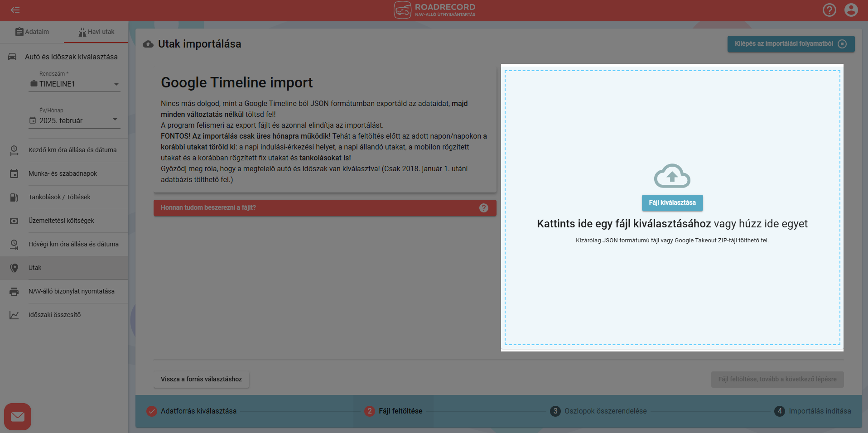868x433 pixels.
Task: Open the Rendszám TIMELINE1 dropdown
Action: (x=74, y=84)
